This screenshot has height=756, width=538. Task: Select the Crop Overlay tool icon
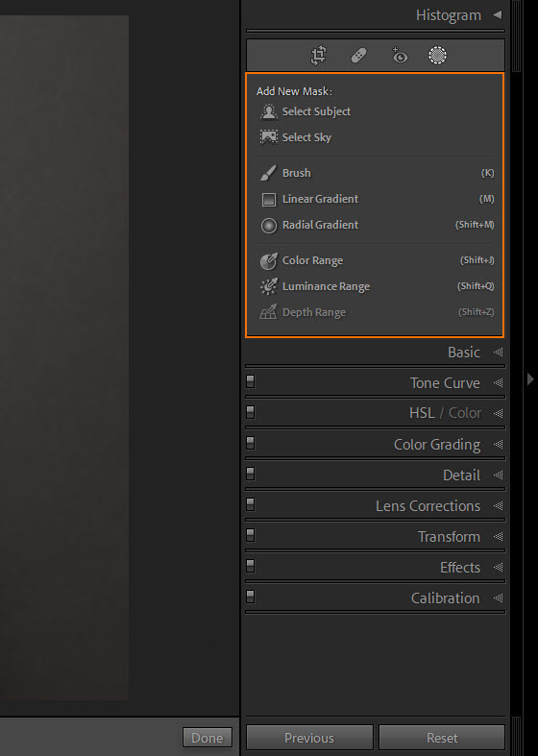[318, 56]
